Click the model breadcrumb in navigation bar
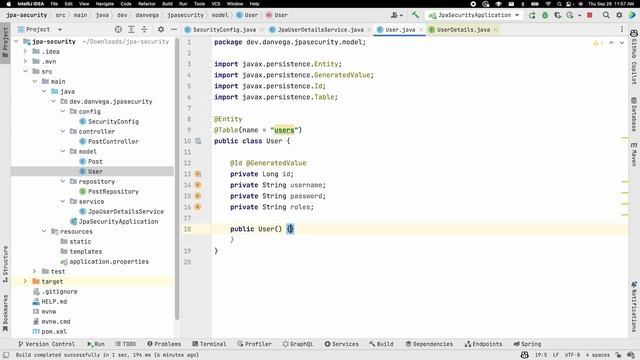 click(x=220, y=15)
